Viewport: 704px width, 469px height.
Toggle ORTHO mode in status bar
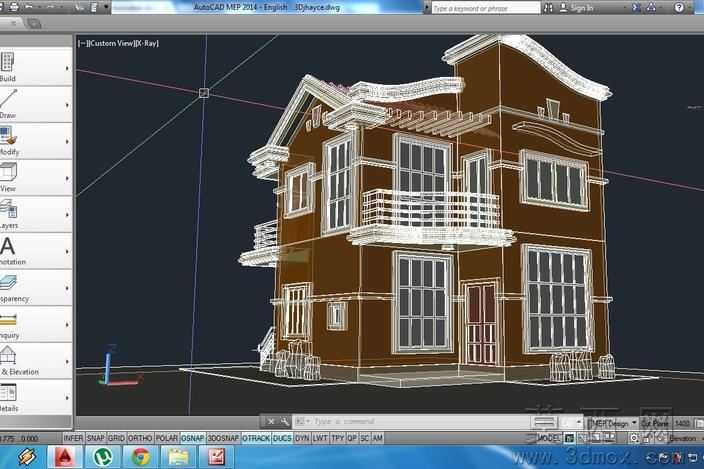click(x=140, y=438)
